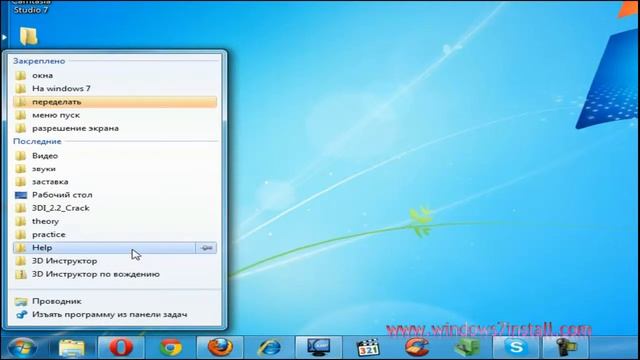Viewport: 640px width, 360px height.
Task: Open recent folder '3D Инструктор'
Action: click(115, 261)
